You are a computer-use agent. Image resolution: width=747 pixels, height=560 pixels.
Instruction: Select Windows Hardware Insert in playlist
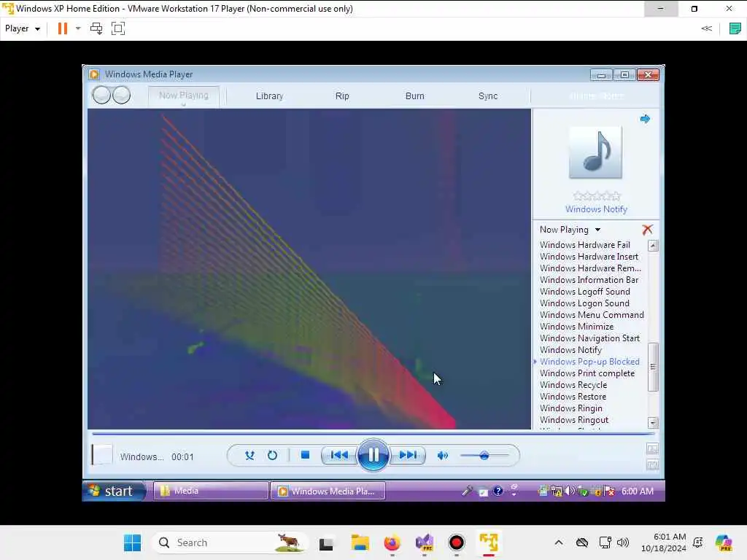589,257
